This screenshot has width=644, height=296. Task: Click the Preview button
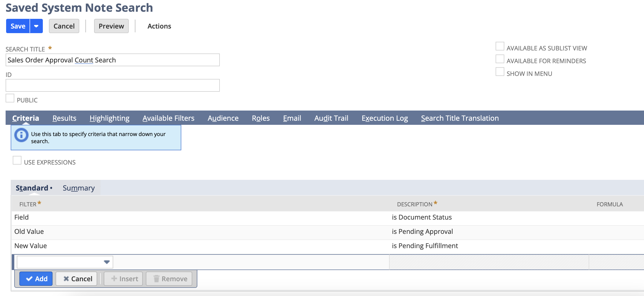(111, 26)
